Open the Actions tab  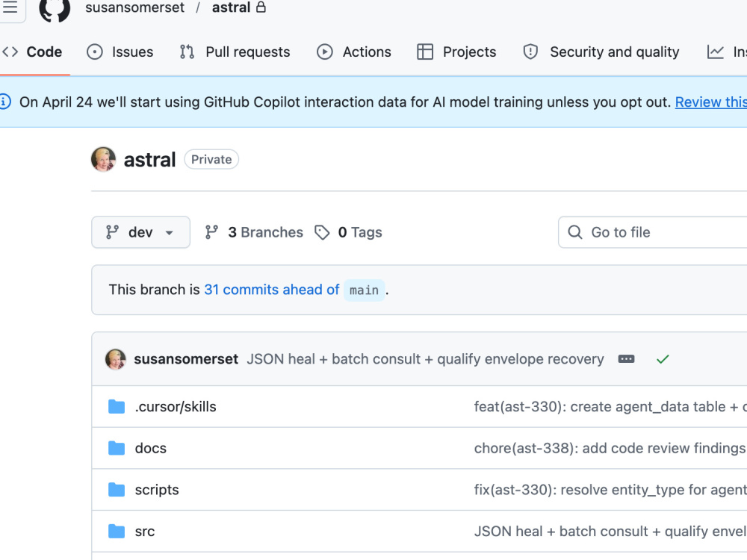pos(354,52)
